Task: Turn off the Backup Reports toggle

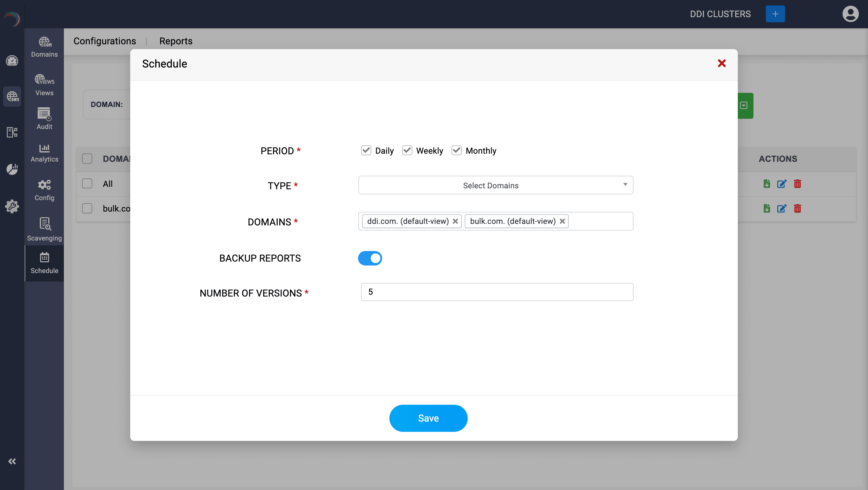Action: coord(370,258)
